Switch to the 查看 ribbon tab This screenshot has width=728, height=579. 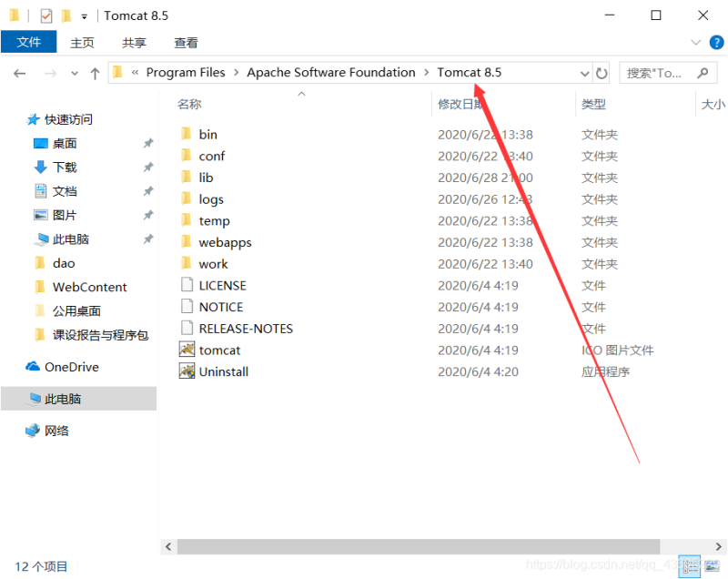click(187, 43)
